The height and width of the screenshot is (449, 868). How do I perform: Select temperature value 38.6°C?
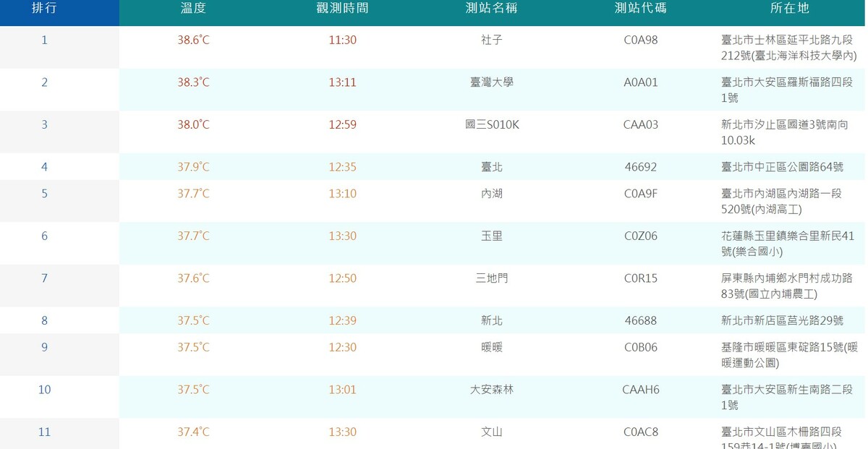pyautogui.click(x=193, y=40)
